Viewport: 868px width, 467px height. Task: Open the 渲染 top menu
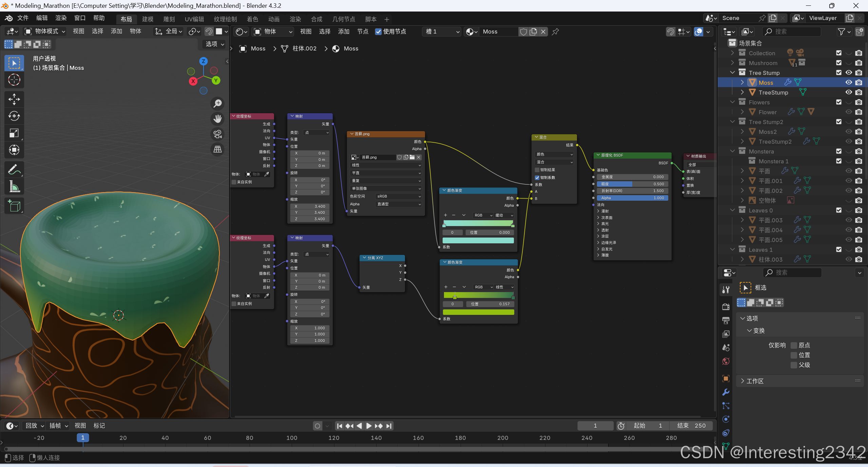tap(61, 18)
